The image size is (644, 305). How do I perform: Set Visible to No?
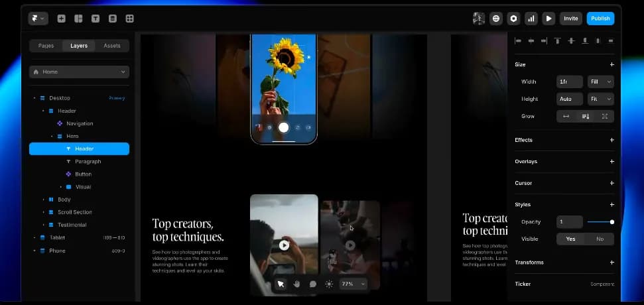pyautogui.click(x=600, y=239)
